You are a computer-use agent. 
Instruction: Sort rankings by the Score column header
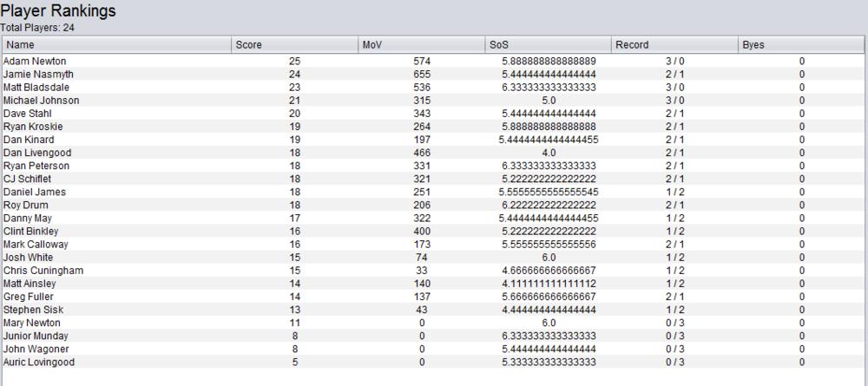coord(294,45)
